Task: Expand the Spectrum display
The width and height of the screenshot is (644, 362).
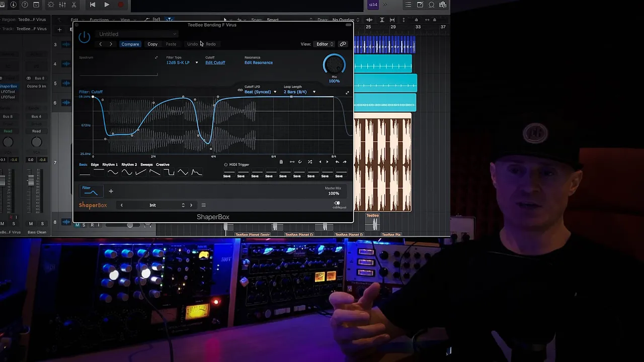Action: click(156, 58)
